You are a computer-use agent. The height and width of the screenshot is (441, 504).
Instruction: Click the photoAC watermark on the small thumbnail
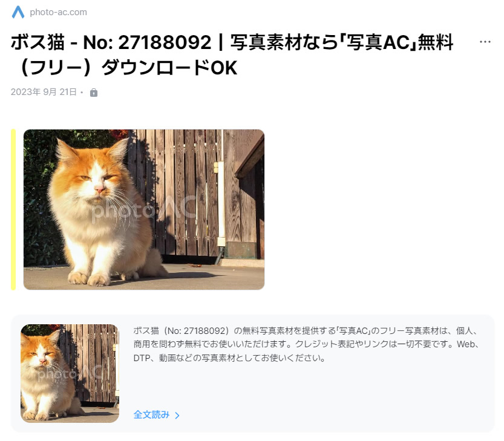pyautogui.click(x=70, y=374)
